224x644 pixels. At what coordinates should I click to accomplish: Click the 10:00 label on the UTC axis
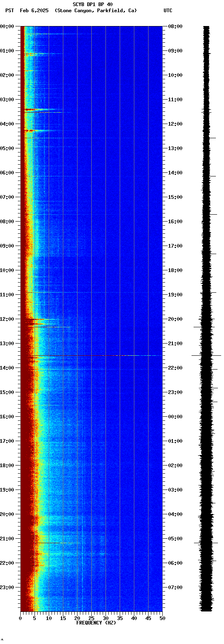click(175, 75)
